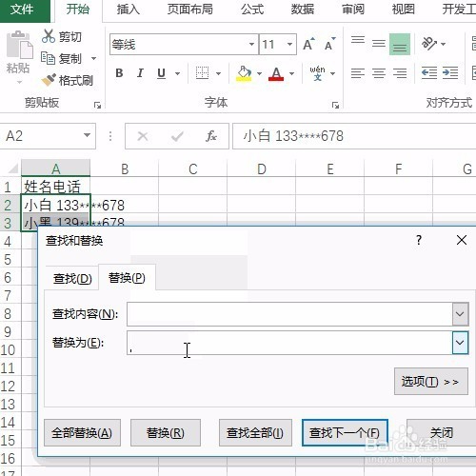Click the formula bar text field
The image size is (476, 476).
[x=354, y=136]
